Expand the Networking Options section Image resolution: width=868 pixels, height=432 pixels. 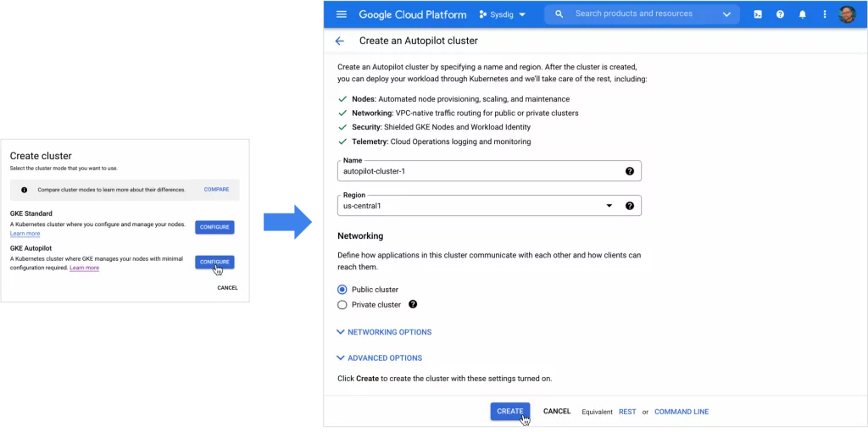click(384, 332)
